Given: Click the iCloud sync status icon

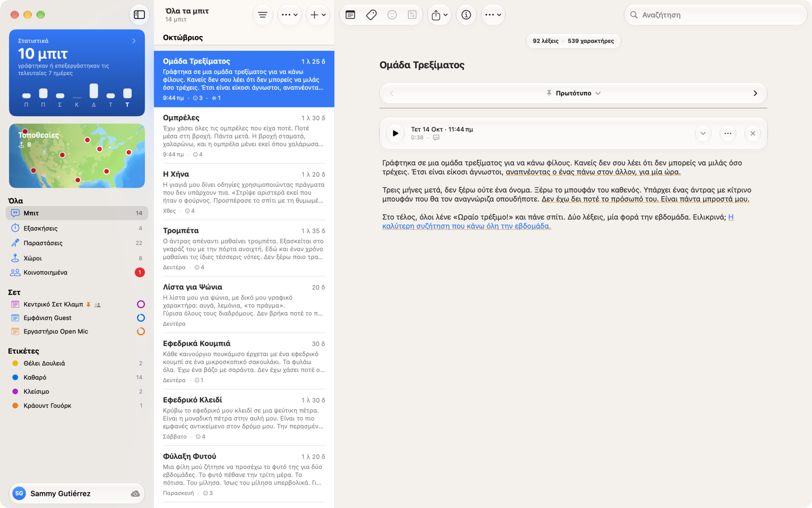Looking at the screenshot, I should pos(135,494).
